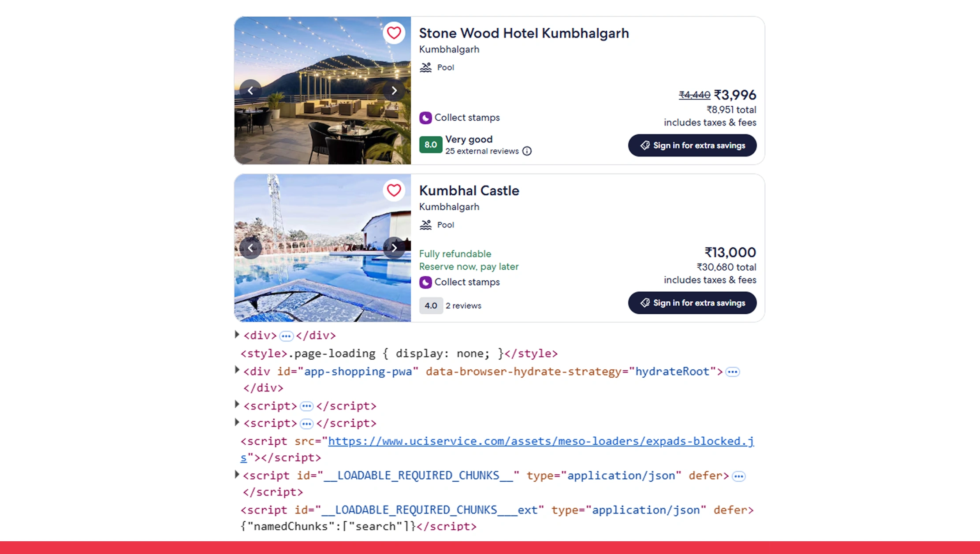Viewport: 980px width, 554px height.
Task: Expand the first collapsed script tag
Action: pos(237,405)
